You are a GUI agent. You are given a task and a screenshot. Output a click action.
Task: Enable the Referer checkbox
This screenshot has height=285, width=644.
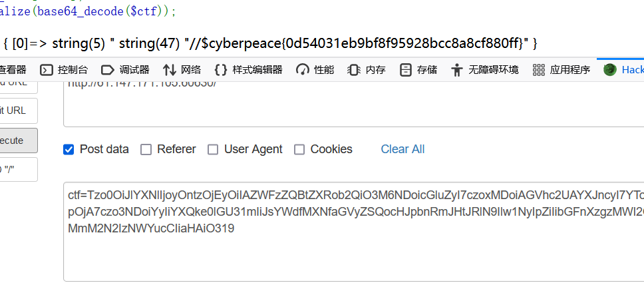[146, 149]
